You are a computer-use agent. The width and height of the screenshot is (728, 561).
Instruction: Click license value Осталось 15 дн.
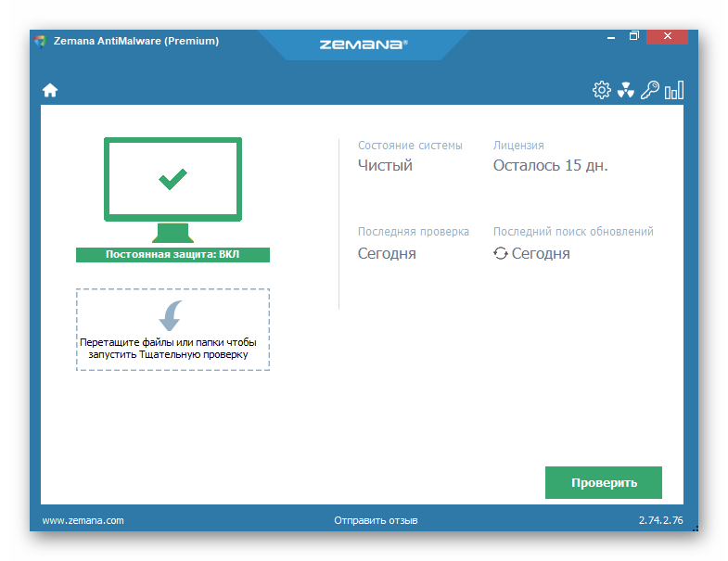pyautogui.click(x=550, y=165)
